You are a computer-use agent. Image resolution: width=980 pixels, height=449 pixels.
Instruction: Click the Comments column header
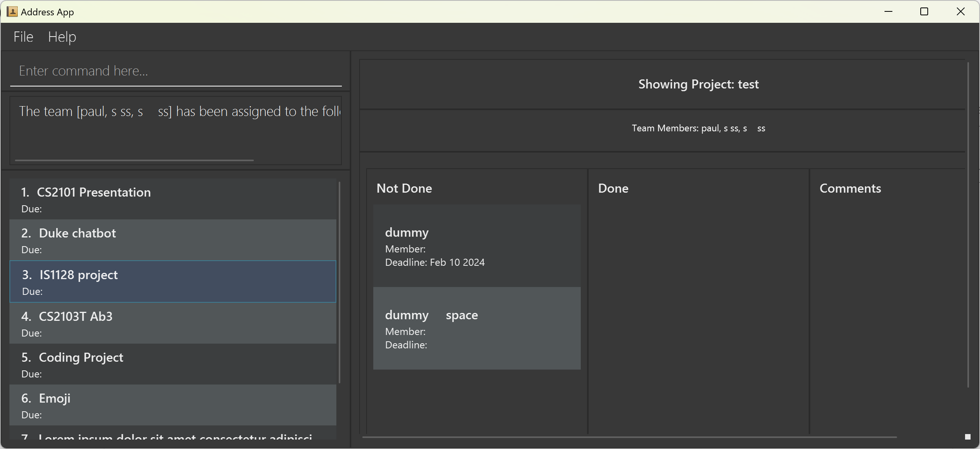pos(850,188)
